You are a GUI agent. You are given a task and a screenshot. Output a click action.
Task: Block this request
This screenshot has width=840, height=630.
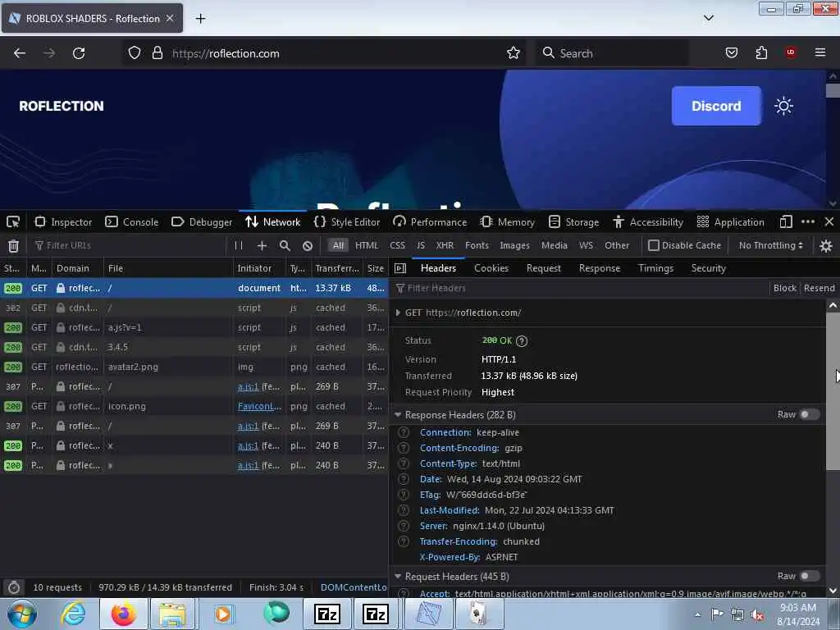[x=785, y=288]
